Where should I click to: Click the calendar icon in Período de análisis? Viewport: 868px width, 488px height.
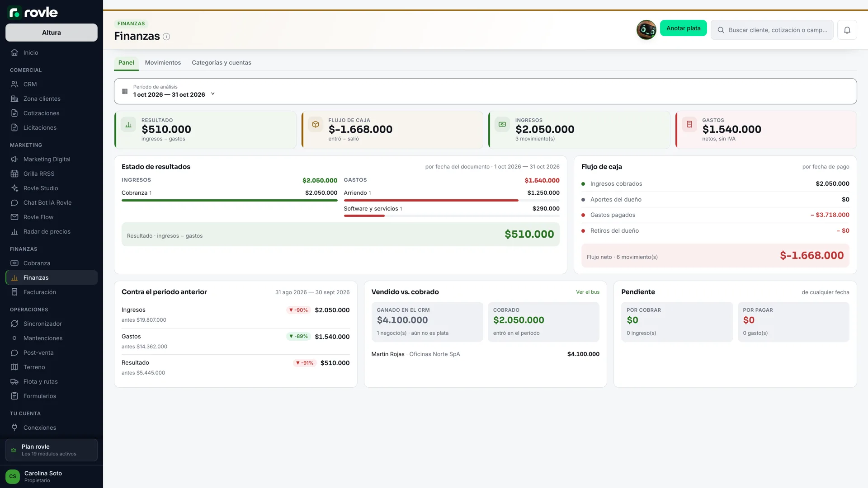125,91
